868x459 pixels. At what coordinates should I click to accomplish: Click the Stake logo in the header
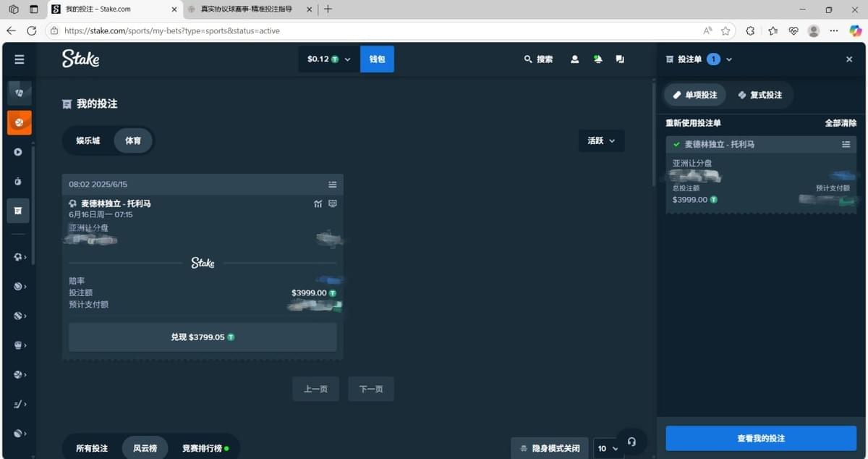(x=80, y=59)
